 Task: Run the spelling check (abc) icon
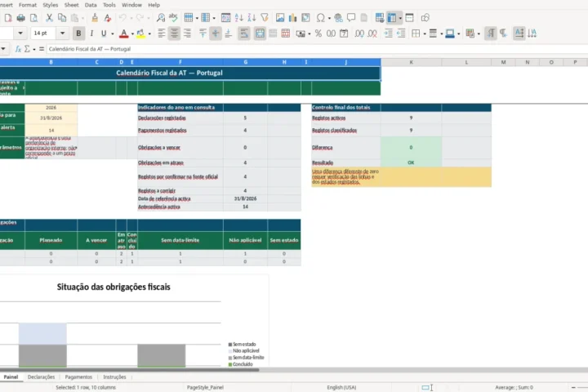pos(173,18)
